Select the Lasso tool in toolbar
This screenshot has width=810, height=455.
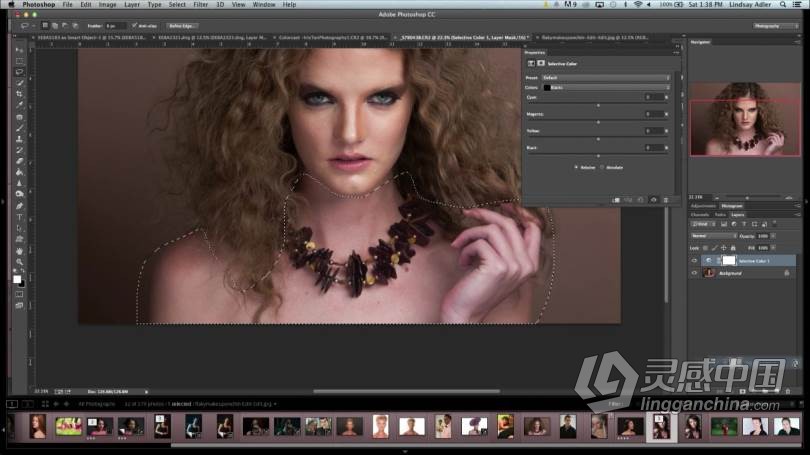coord(19,72)
